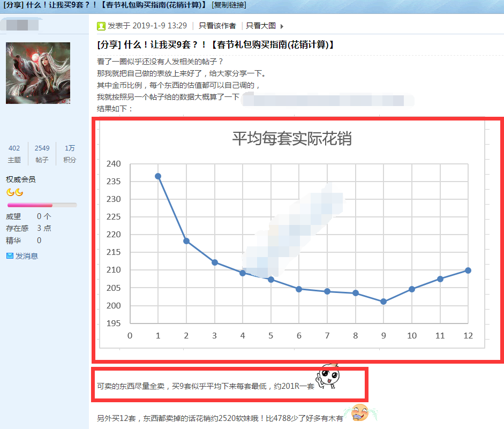Click the yellow moon level icons
This screenshot has width=504, height=429.
pos(14,192)
